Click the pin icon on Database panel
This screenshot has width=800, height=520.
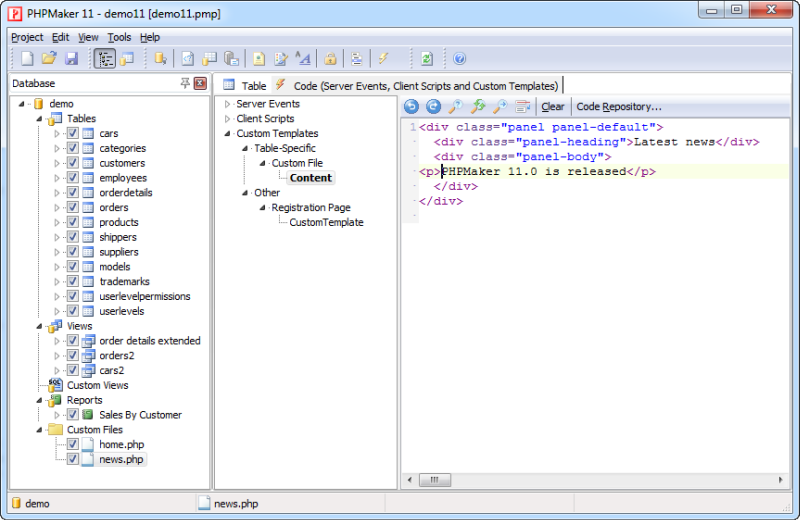click(x=185, y=83)
